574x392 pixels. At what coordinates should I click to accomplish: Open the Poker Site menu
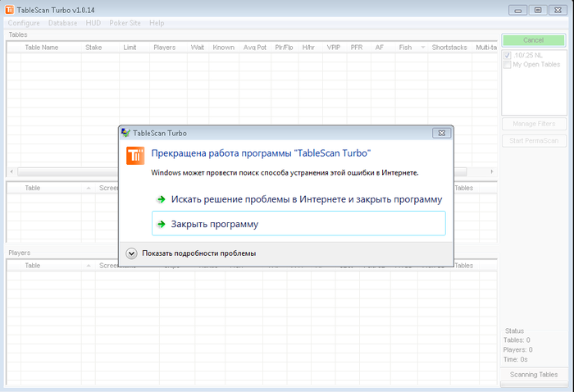125,23
